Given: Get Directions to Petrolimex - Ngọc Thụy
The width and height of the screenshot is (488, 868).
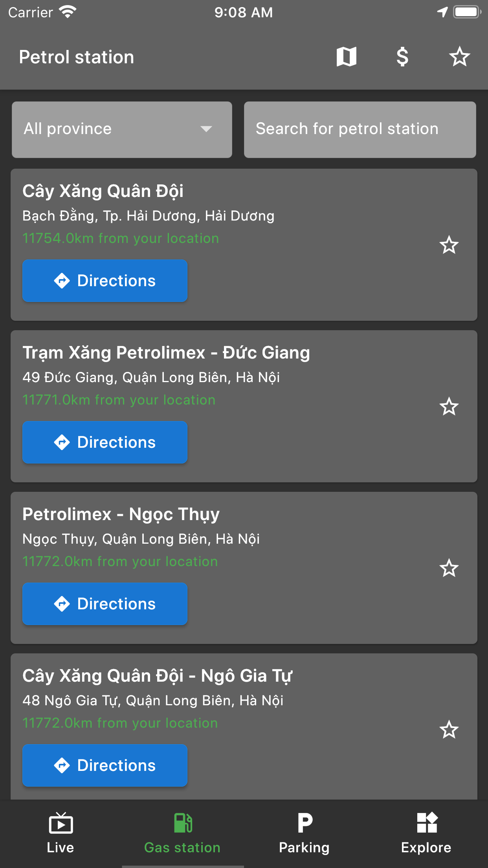Looking at the screenshot, I should 105,604.
